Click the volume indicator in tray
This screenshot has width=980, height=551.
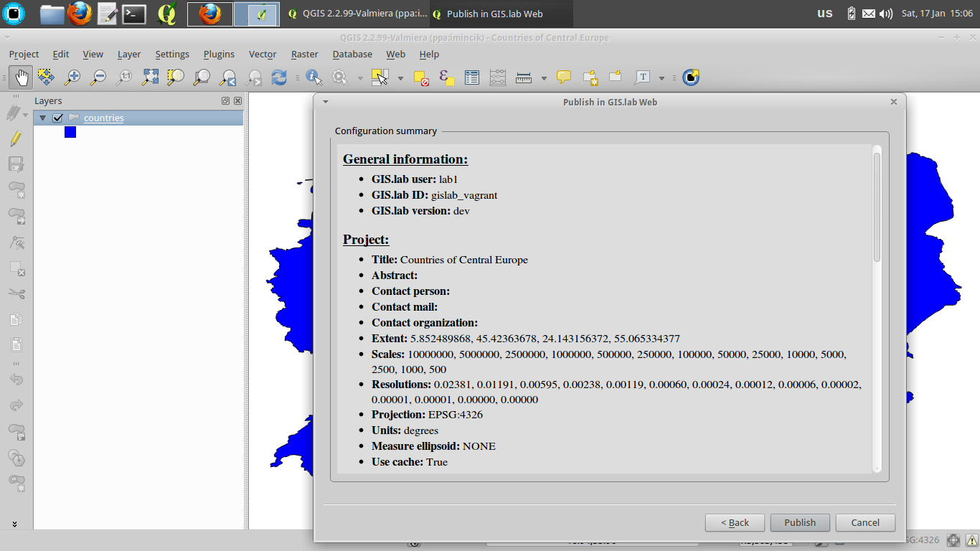click(x=886, y=14)
